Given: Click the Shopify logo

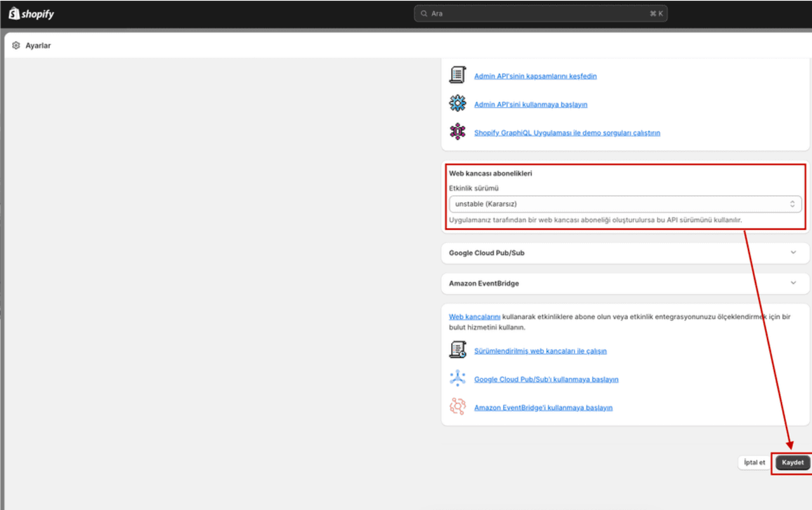Looking at the screenshot, I should point(31,14).
